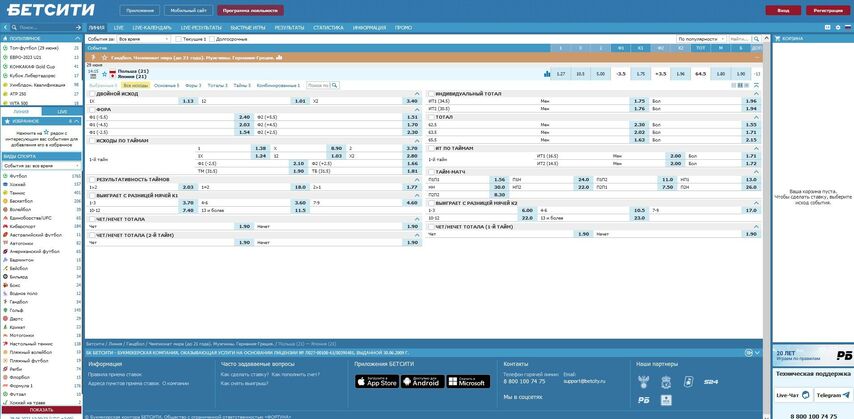Check the Результативность таймов checkbox
Screen dimensions: 854x419
coord(92,179)
